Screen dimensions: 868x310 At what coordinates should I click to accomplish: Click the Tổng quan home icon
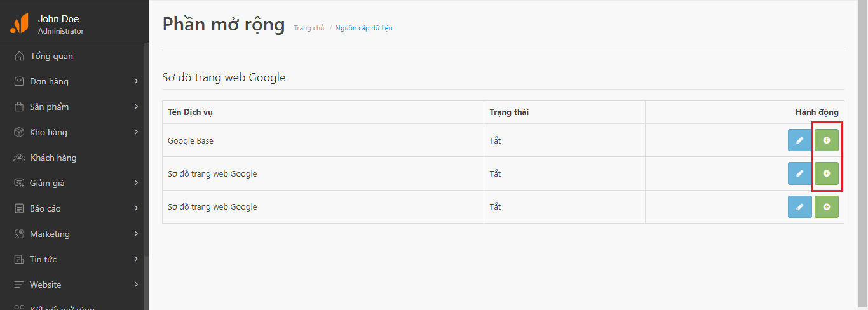tap(19, 56)
